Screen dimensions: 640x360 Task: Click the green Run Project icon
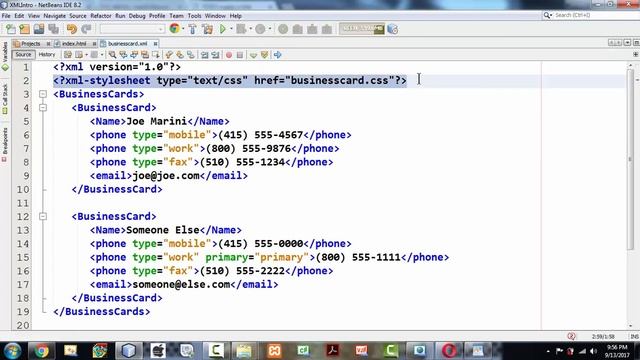pyautogui.click(x=223, y=29)
